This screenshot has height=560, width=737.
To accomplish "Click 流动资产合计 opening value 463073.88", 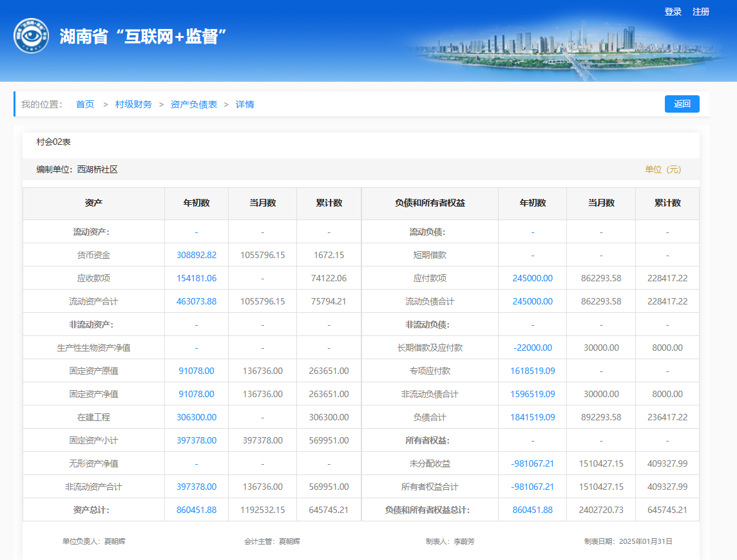I will (x=196, y=301).
